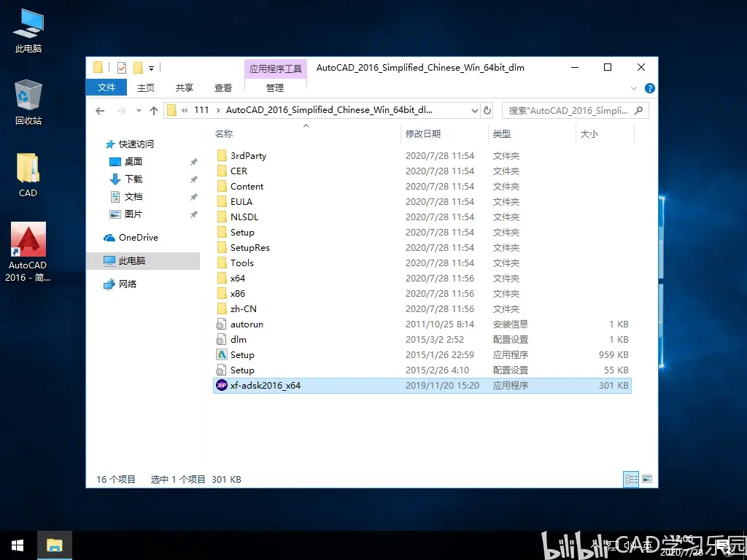Open 文档 in navigation pane
Image resolution: width=747 pixels, height=560 pixels.
pos(133,197)
